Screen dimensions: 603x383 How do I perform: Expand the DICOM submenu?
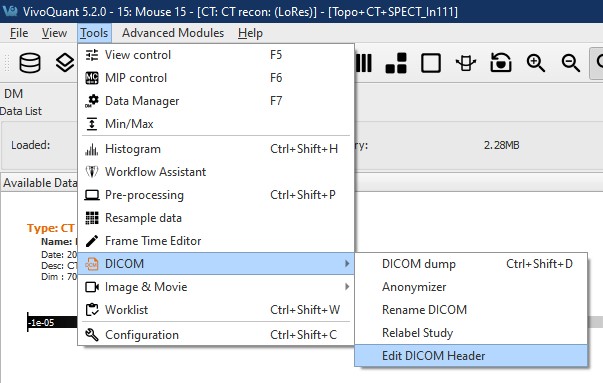pyautogui.click(x=216, y=264)
